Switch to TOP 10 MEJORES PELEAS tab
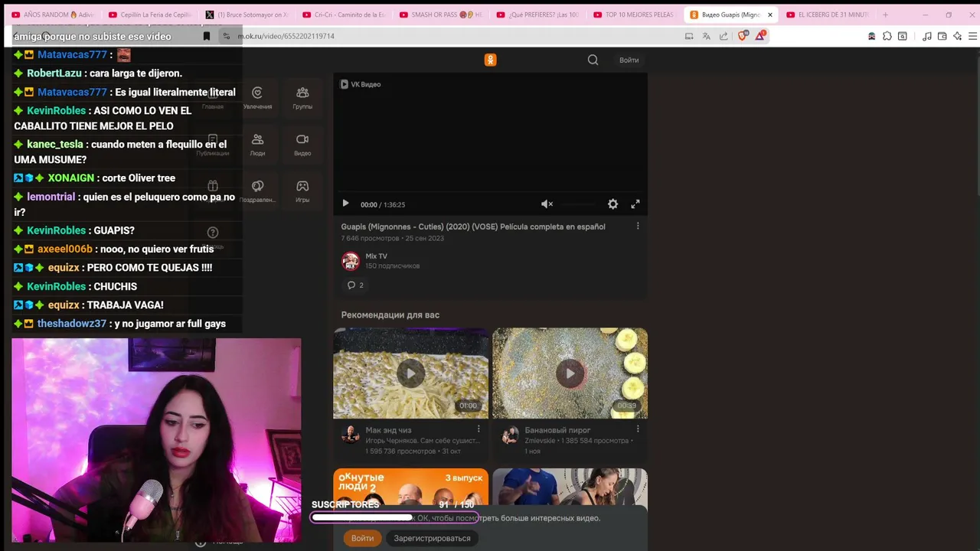Viewport: 980px width, 551px height. click(635, 15)
